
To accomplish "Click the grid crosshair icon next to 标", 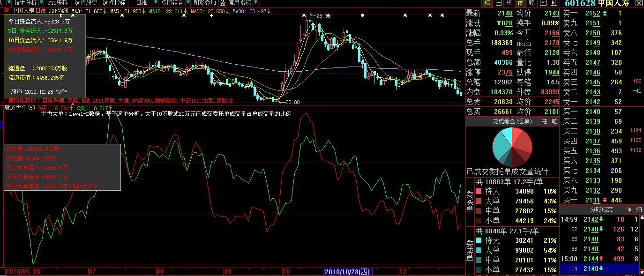I will (499, 3).
